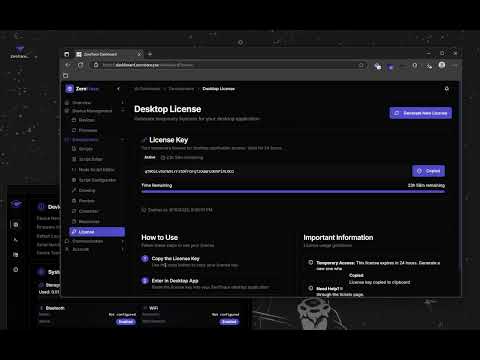The height and width of the screenshot is (360, 480).
Task: Expand the Device Management section chevron
Action: 123,110
